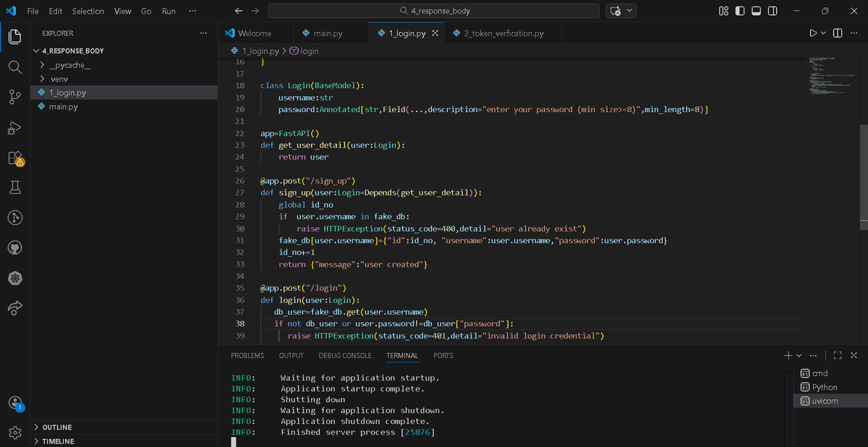Switch to the main.py editor tab
This screenshot has height=447, width=868.
click(331, 33)
